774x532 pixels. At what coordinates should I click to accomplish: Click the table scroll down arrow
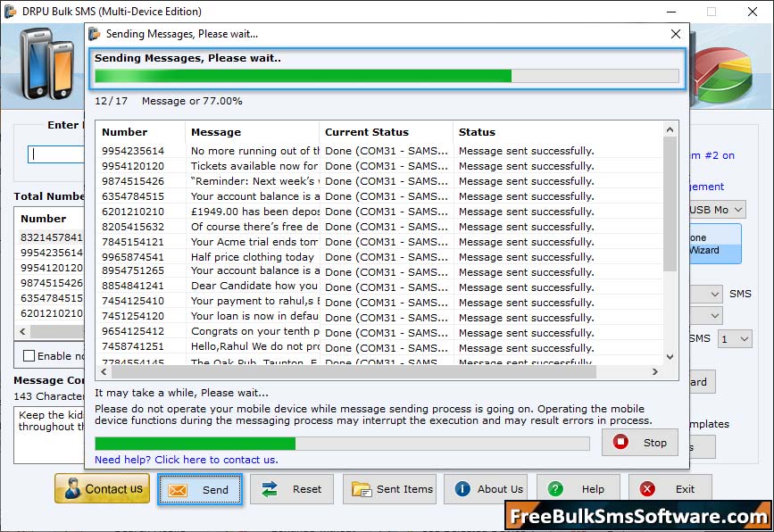(x=670, y=357)
